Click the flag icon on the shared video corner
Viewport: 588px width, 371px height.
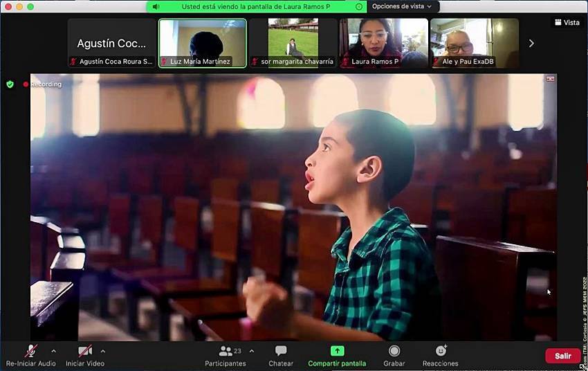click(550, 79)
